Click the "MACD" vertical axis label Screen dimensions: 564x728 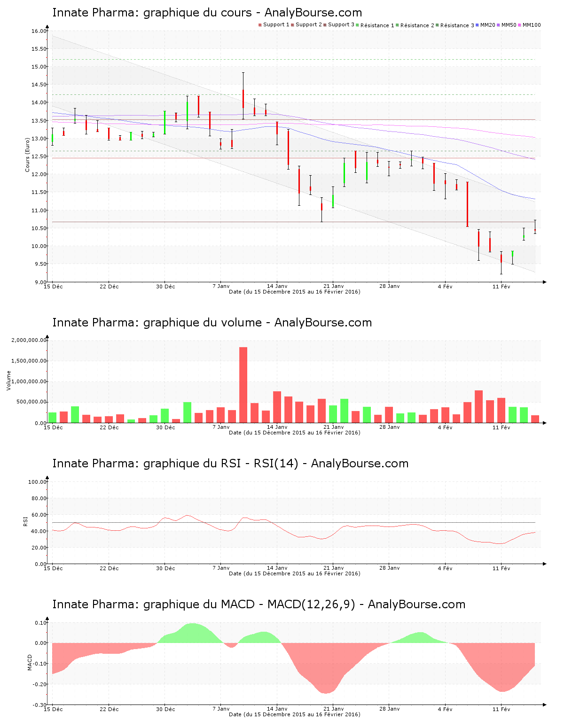point(30,662)
